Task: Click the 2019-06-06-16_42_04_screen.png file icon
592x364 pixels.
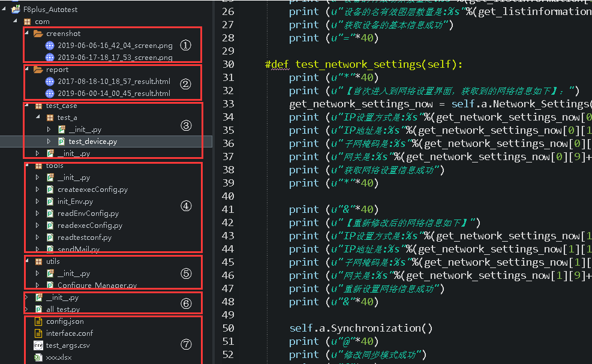Action: click(x=49, y=46)
